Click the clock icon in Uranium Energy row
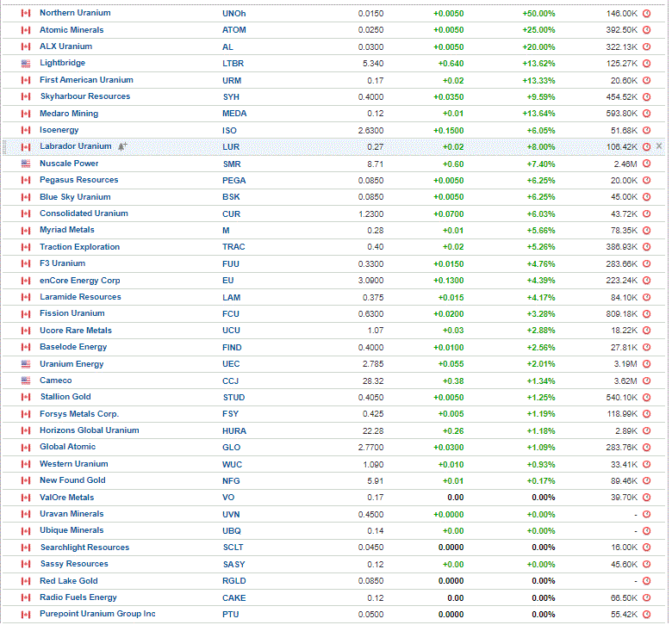The height and width of the screenshot is (625, 672). [x=647, y=364]
